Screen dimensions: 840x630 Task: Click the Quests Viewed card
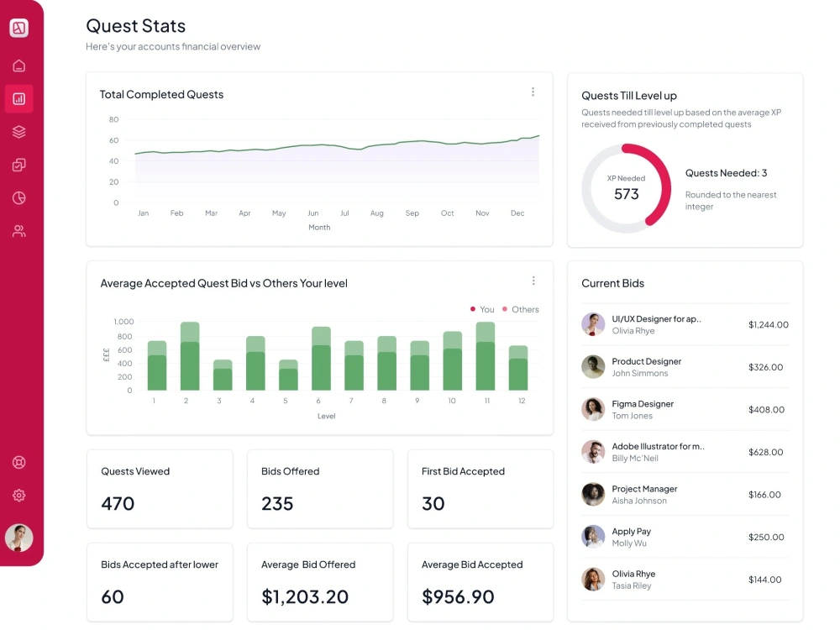tap(160, 489)
